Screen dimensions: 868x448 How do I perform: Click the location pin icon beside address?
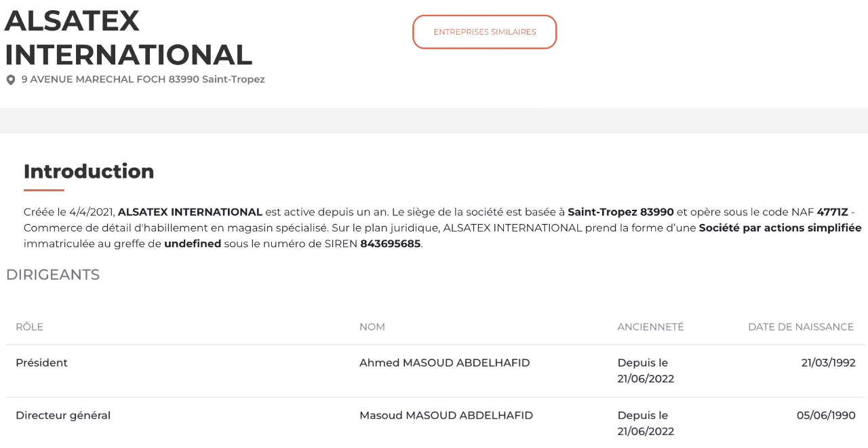11,80
